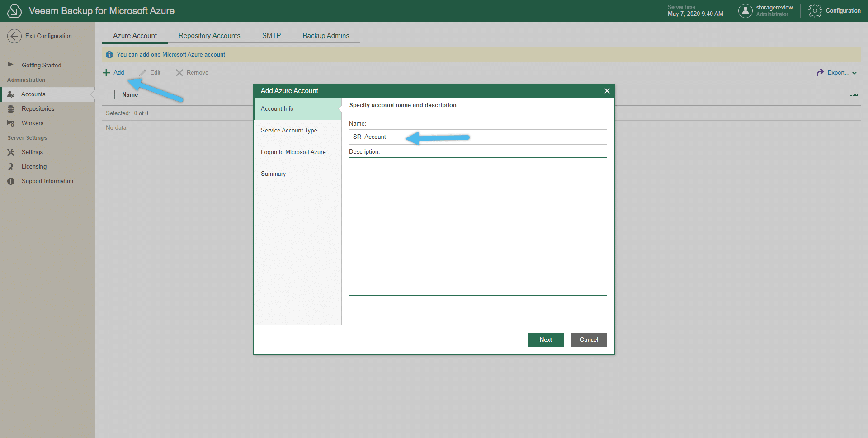The image size is (868, 438).
Task: Select the Summary wizard step
Action: (x=297, y=174)
